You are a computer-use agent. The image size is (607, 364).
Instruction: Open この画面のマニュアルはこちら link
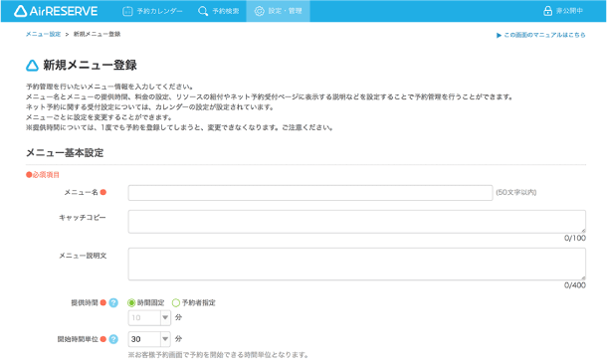pyautogui.click(x=540, y=35)
